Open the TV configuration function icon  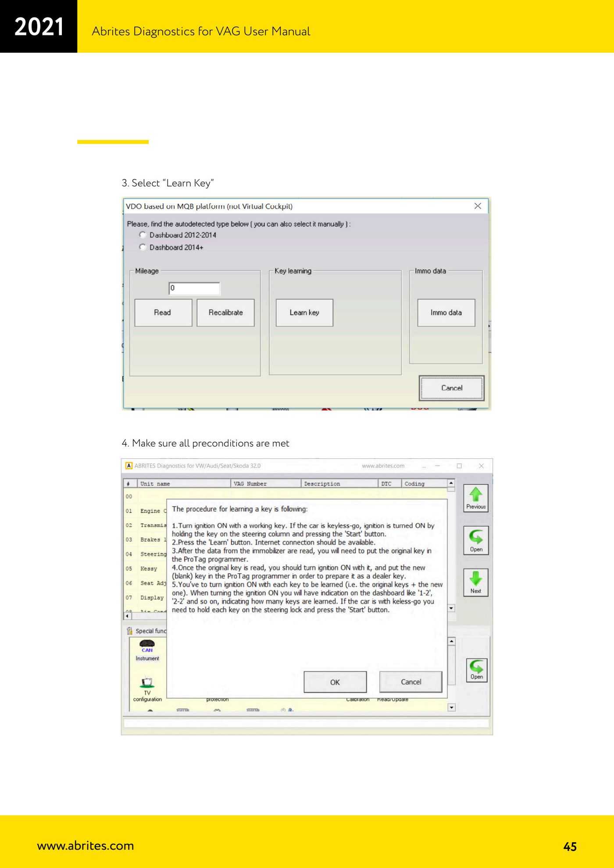pos(147,689)
